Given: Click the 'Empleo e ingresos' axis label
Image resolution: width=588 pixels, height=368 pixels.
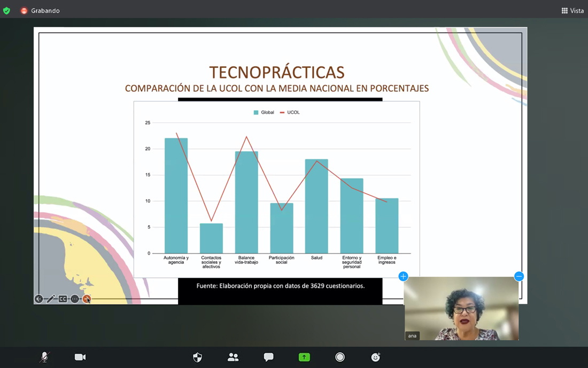Looking at the screenshot, I should 387,260.
